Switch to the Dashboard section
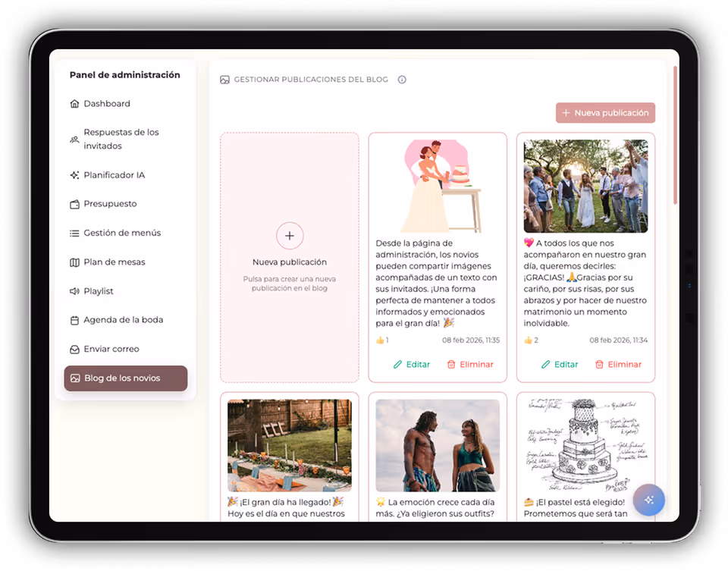 tap(108, 103)
